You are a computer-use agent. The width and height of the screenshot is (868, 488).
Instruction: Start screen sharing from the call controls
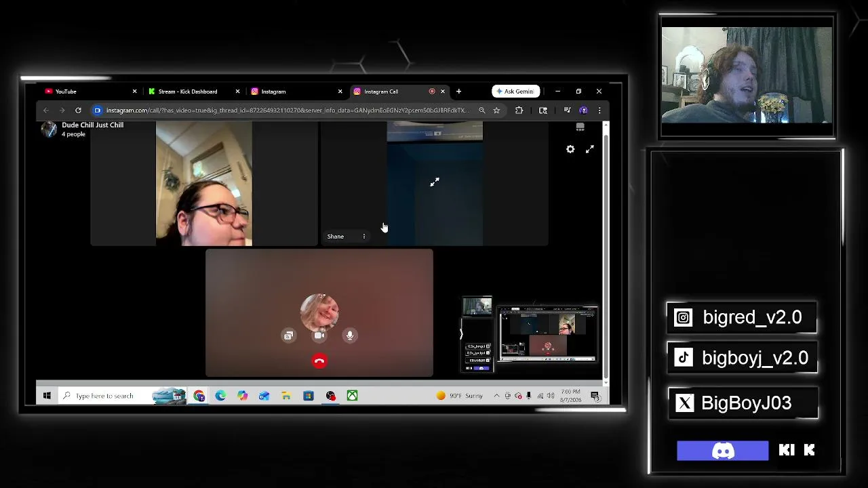click(x=289, y=335)
